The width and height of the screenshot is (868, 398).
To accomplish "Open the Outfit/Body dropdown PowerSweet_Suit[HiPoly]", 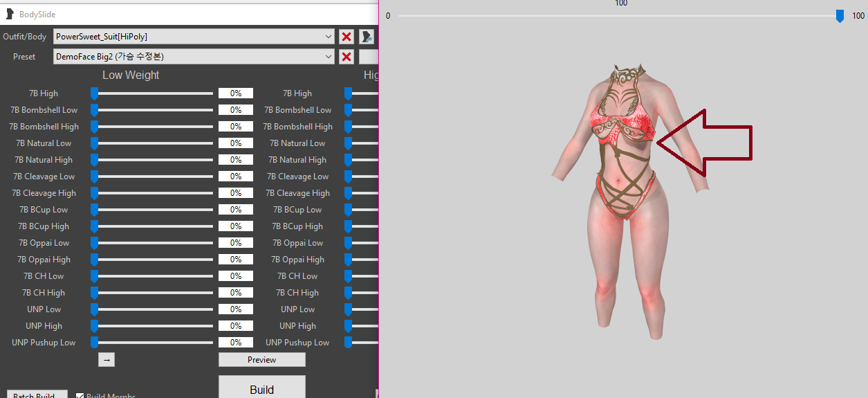I will pos(194,37).
